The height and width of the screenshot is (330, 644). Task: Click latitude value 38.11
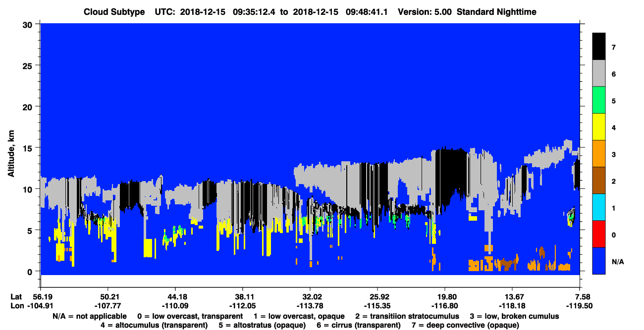(x=242, y=297)
